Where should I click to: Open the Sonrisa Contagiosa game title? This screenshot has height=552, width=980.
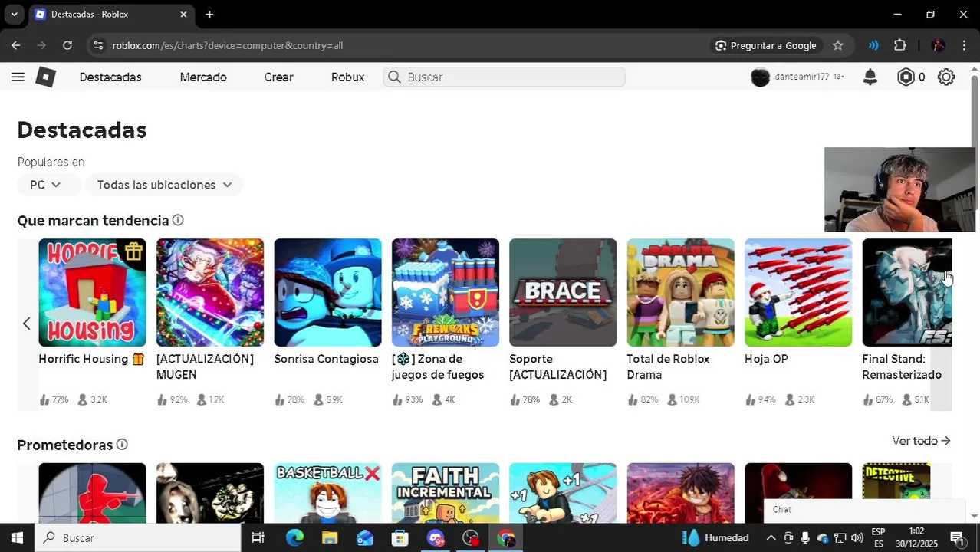(x=327, y=359)
